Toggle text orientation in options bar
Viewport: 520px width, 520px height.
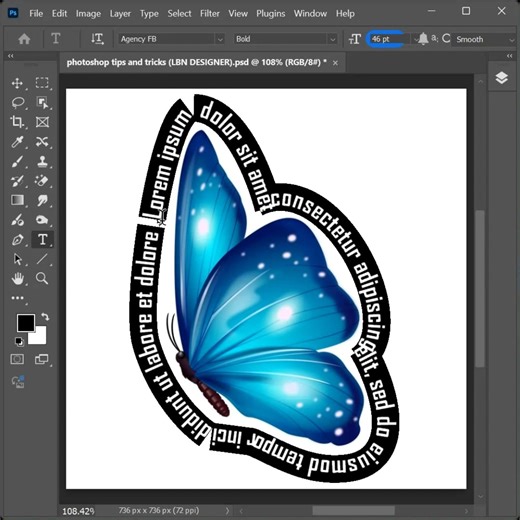[97, 39]
